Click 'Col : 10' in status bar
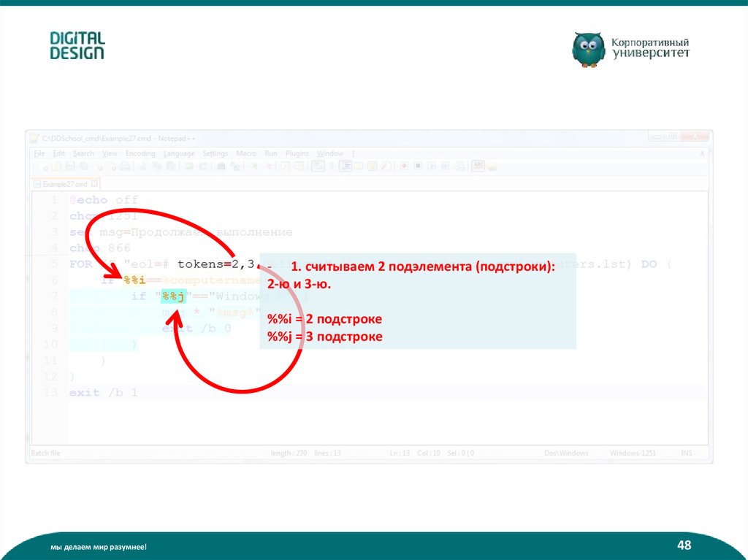This screenshot has height=560, width=748. pyautogui.click(x=428, y=453)
